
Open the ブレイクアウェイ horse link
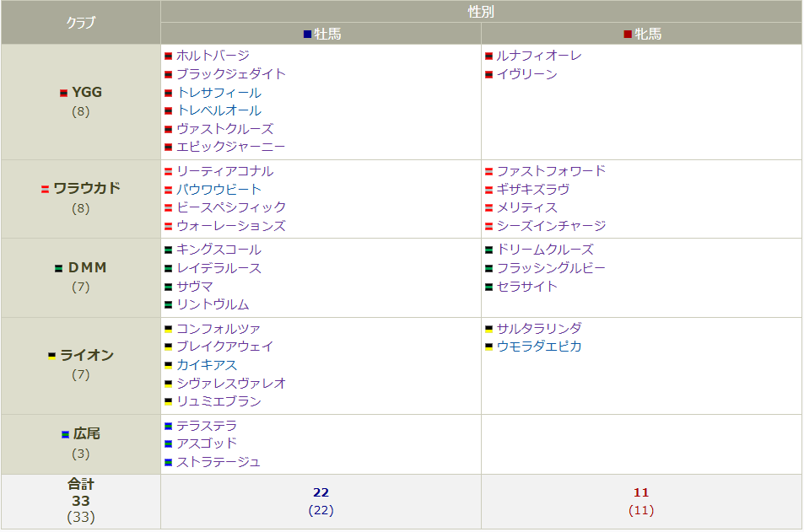coord(225,347)
